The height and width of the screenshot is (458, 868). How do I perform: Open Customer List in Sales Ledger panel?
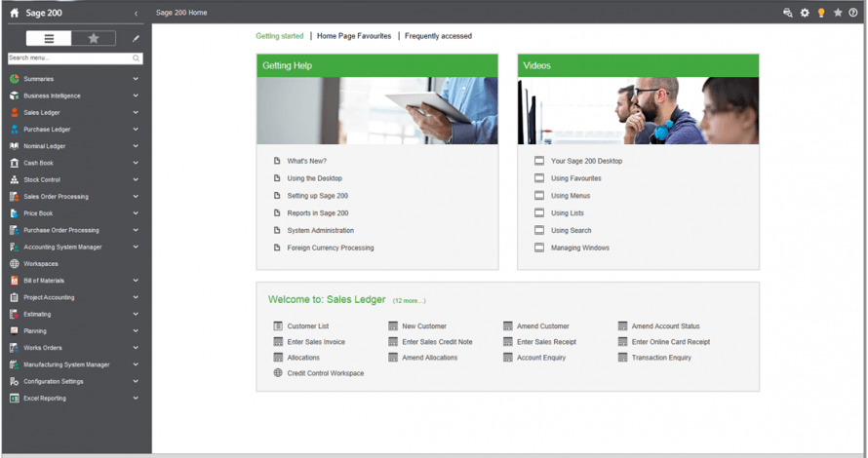point(308,326)
